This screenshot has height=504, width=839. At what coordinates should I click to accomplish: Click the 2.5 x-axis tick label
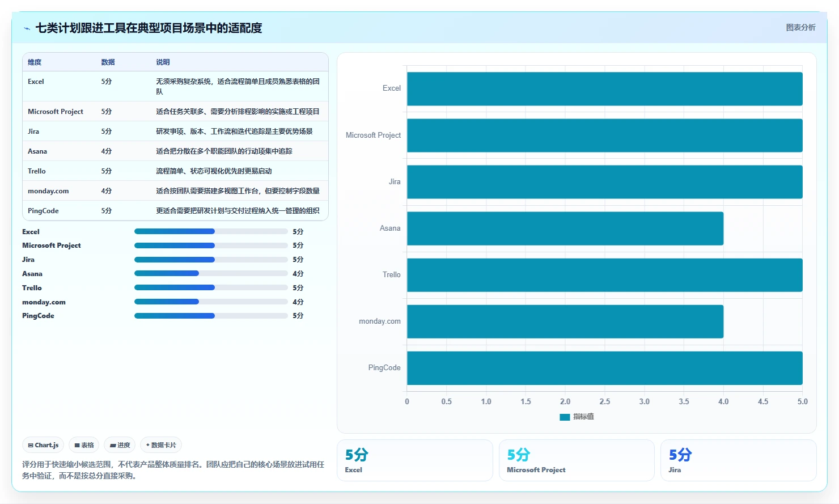tap(605, 401)
